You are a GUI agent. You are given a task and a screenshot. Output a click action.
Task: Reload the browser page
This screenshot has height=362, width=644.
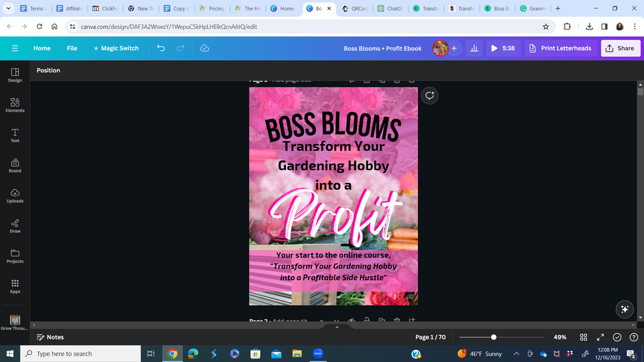coord(39,27)
